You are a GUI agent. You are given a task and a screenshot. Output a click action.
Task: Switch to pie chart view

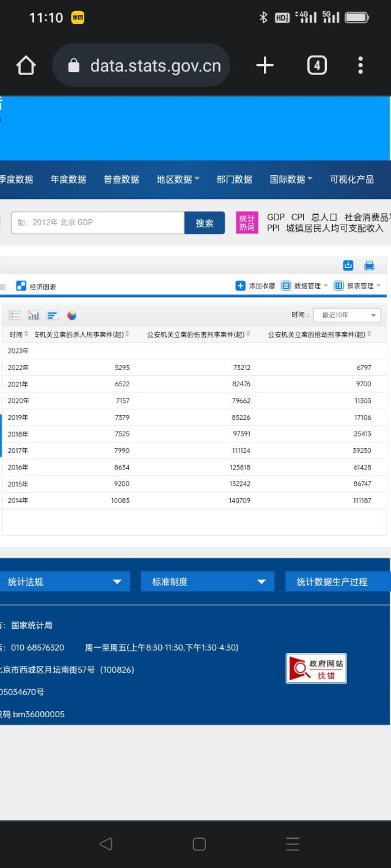click(x=72, y=316)
